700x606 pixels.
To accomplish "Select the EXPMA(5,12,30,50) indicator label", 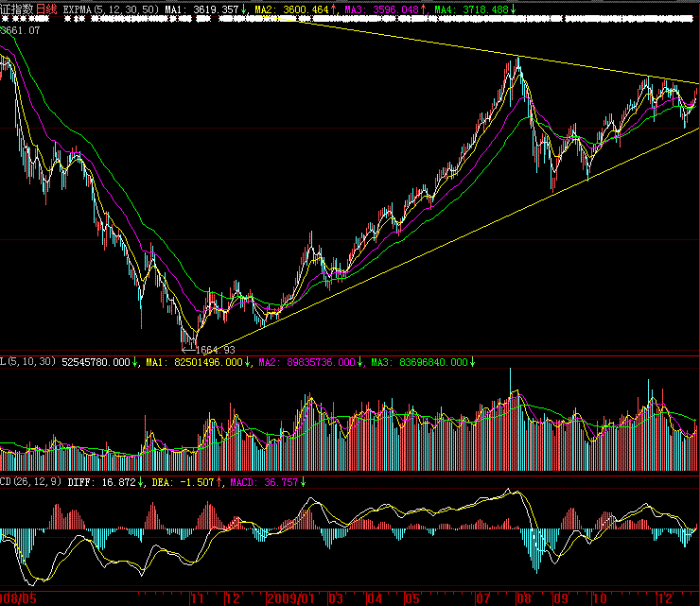I will click(111, 9).
